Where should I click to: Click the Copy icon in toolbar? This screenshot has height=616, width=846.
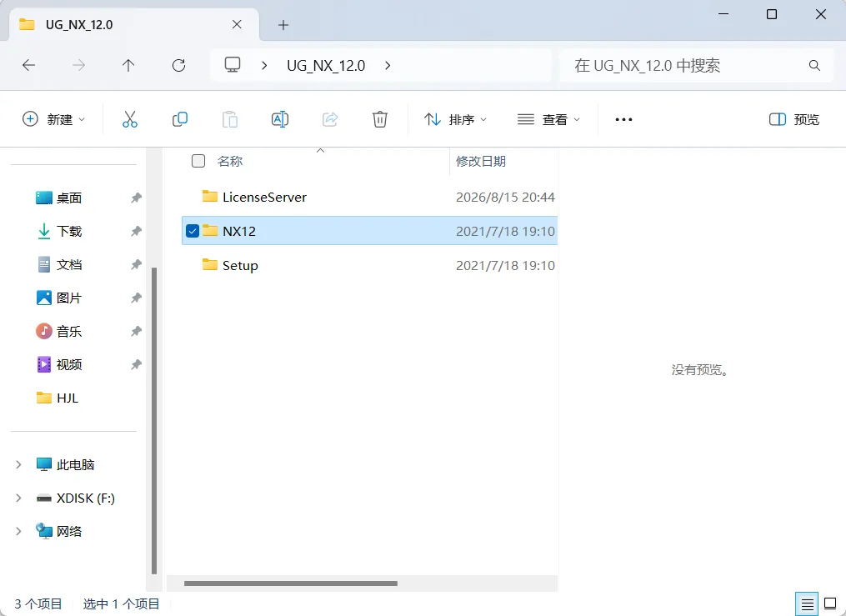180,119
